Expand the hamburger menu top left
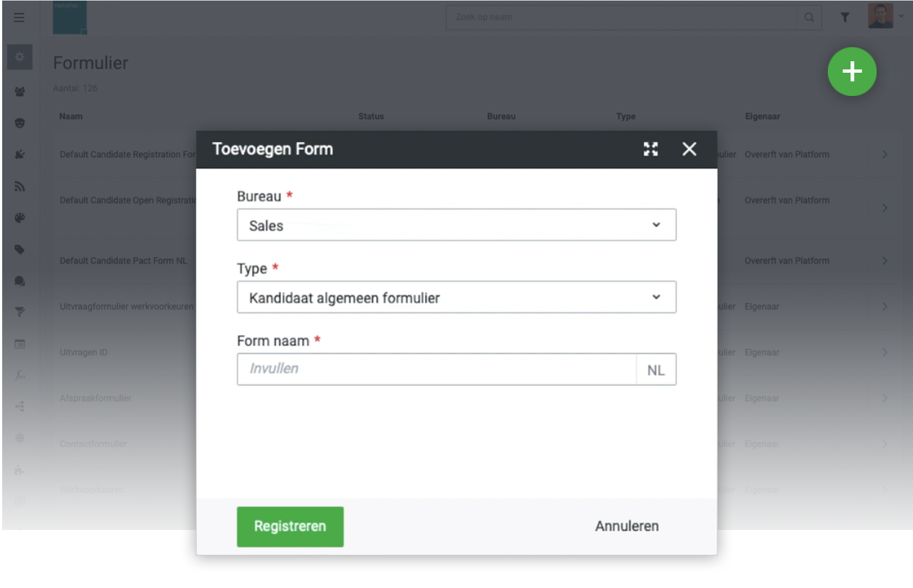This screenshot has width=913, height=588. (19, 17)
